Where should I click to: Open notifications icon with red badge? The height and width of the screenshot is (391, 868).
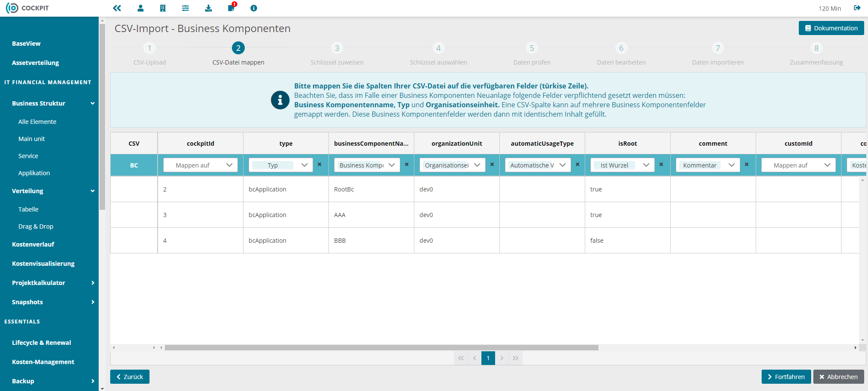coord(232,7)
